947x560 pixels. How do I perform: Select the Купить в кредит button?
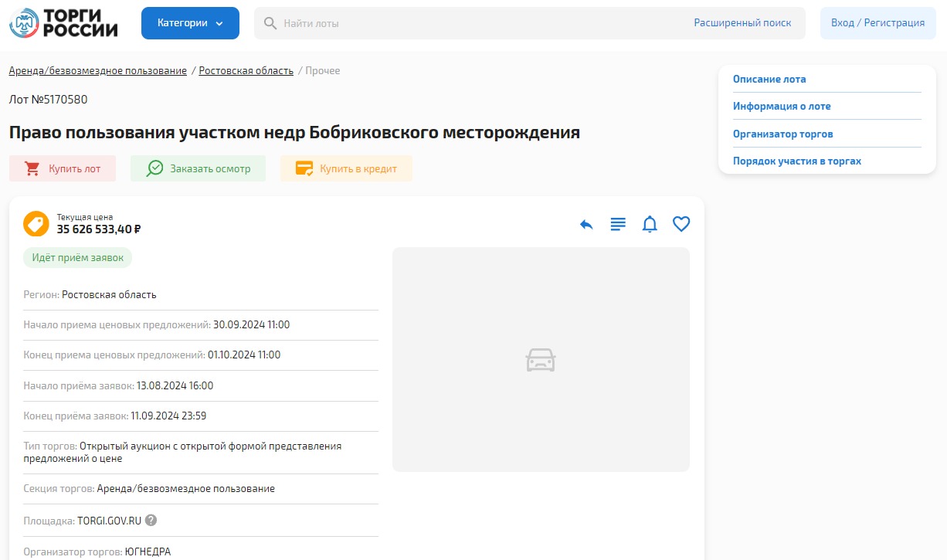click(x=346, y=168)
